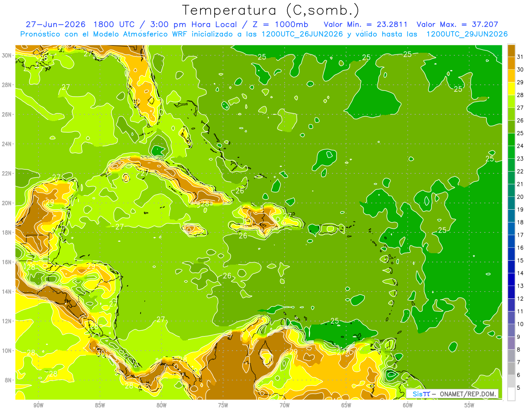The height and width of the screenshot is (411, 532).
Task: Click the "1200UTC_26JUN2026" initialization time
Action: point(302,34)
